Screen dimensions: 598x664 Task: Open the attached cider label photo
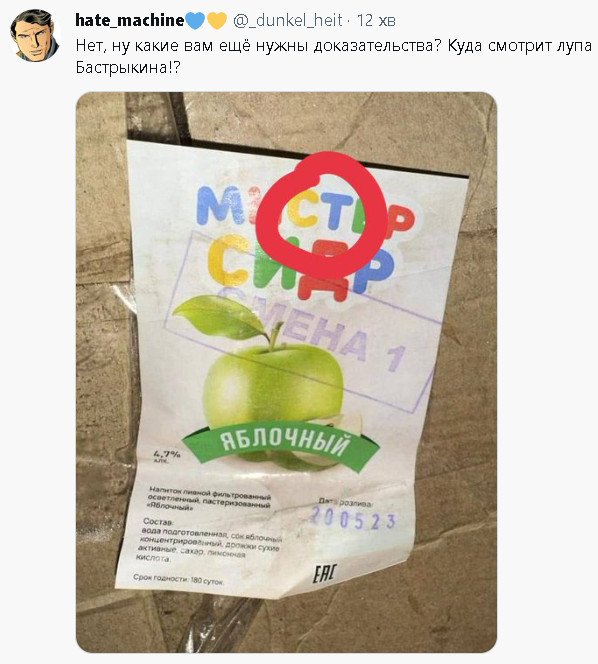point(286,372)
